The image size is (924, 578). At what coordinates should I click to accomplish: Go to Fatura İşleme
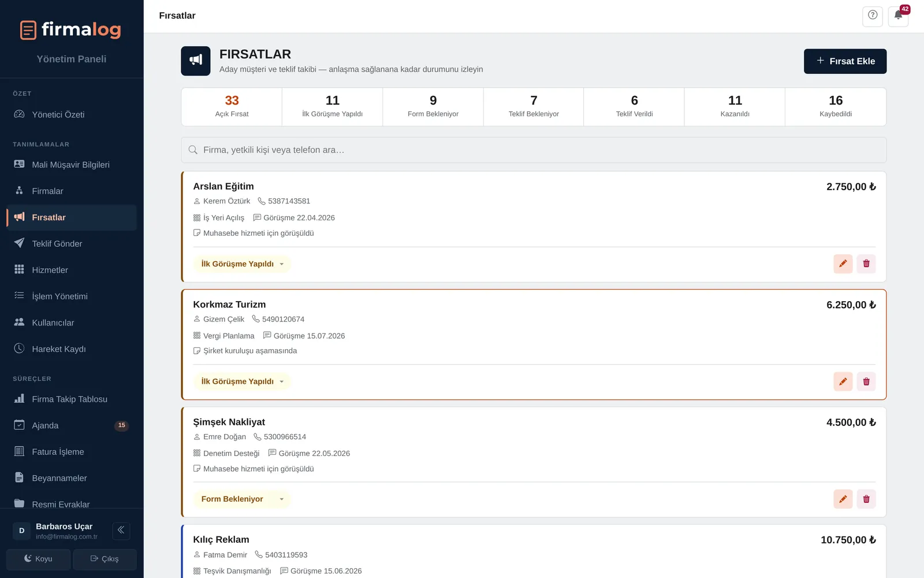(x=72, y=451)
